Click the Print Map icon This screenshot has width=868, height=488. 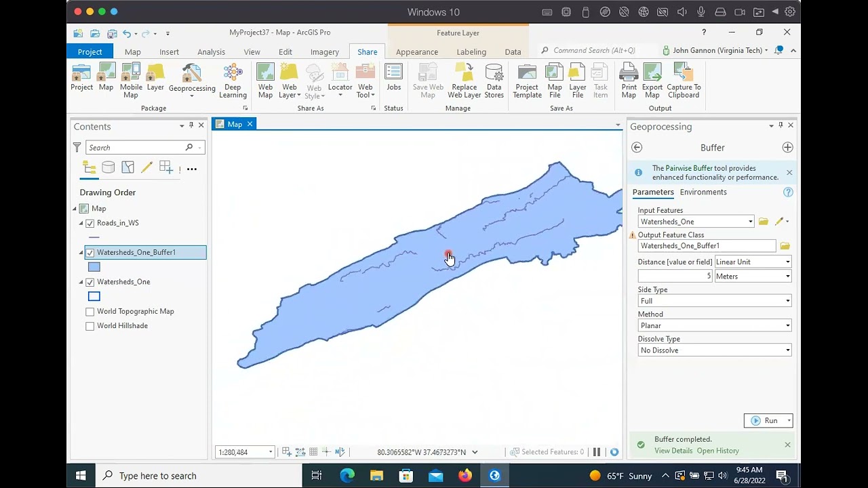pyautogui.click(x=629, y=81)
